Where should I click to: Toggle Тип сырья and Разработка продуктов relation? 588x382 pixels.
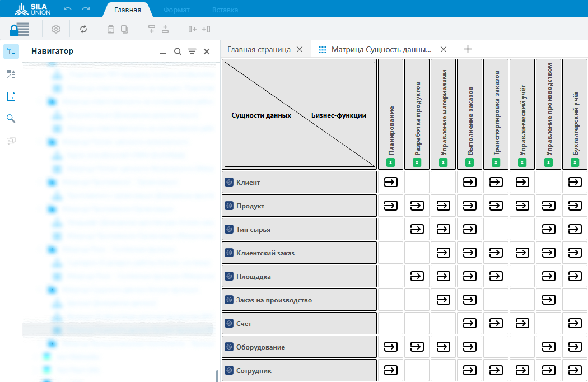[x=417, y=229]
